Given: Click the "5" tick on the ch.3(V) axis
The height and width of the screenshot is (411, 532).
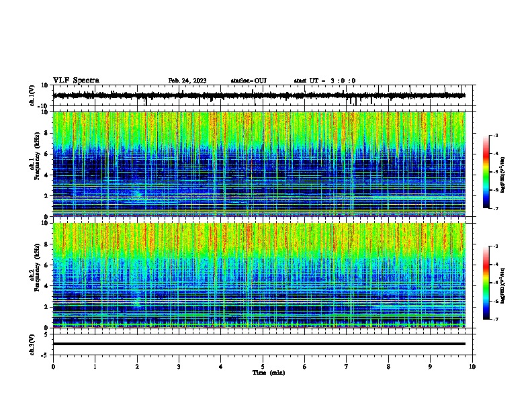Looking at the screenshot, I should click(x=46, y=334).
